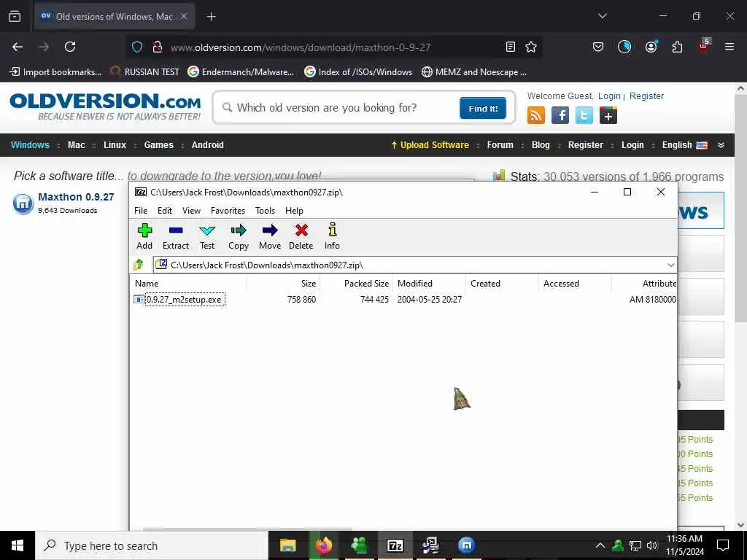Switch to Firefox in the taskbar
The width and height of the screenshot is (747, 560).
(323, 545)
